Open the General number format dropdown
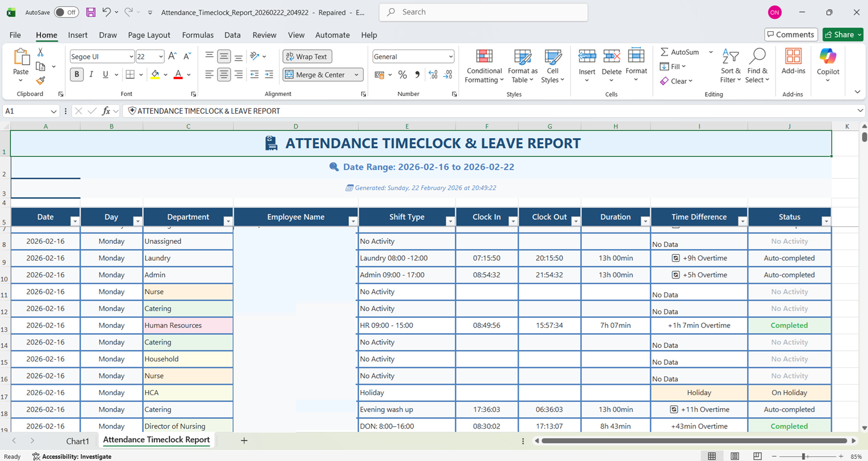The height and width of the screenshot is (461, 868). [x=450, y=56]
